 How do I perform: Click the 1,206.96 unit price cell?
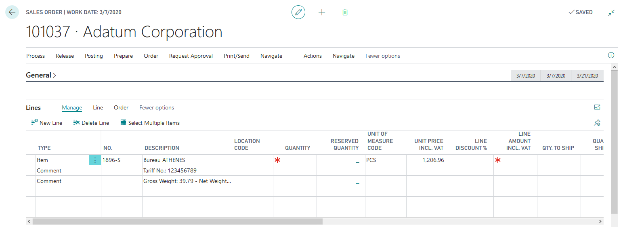[428, 160]
